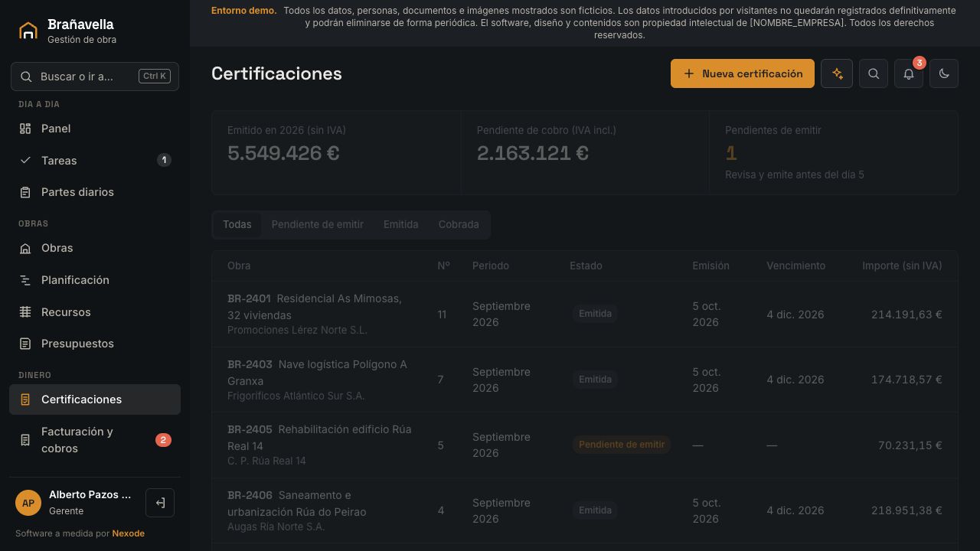Click the Recursos grid icon
Viewport: 980px width, 551px height.
(x=25, y=312)
